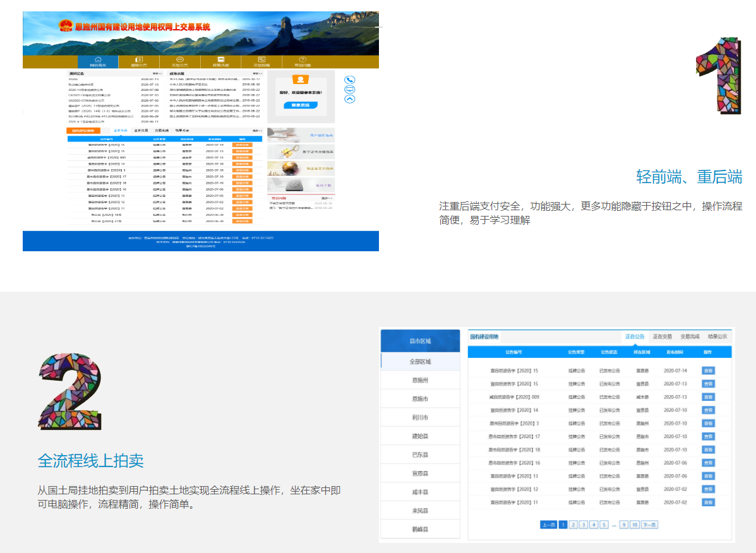Click the monitor floating sidebar icon

pos(350,90)
